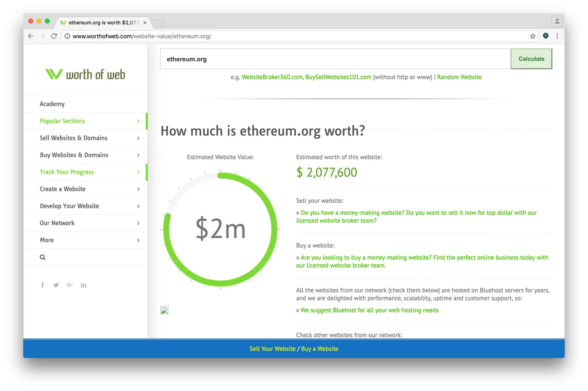Click the 'How much is ethereum.org worth?' heading

tap(263, 131)
